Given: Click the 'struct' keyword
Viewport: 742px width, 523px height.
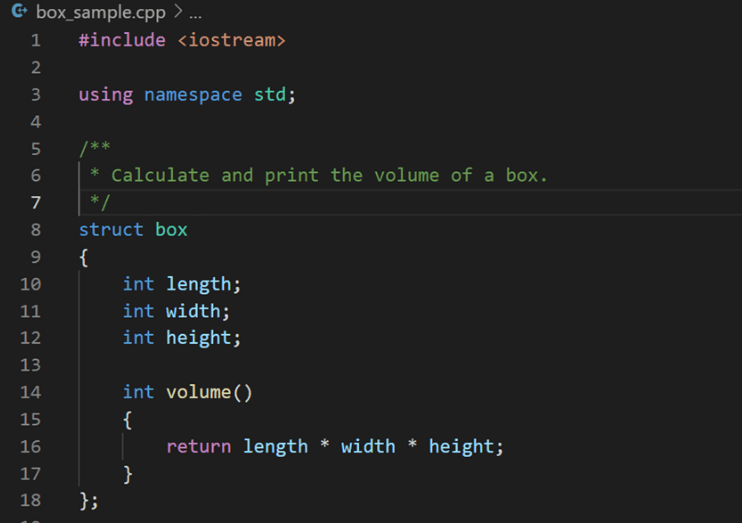Looking at the screenshot, I should pos(111,230).
